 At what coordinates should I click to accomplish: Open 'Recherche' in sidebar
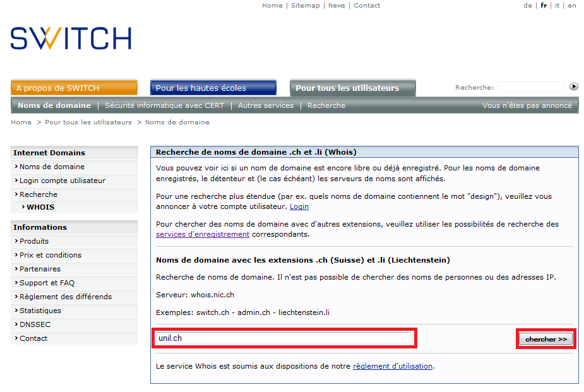click(x=74, y=194)
